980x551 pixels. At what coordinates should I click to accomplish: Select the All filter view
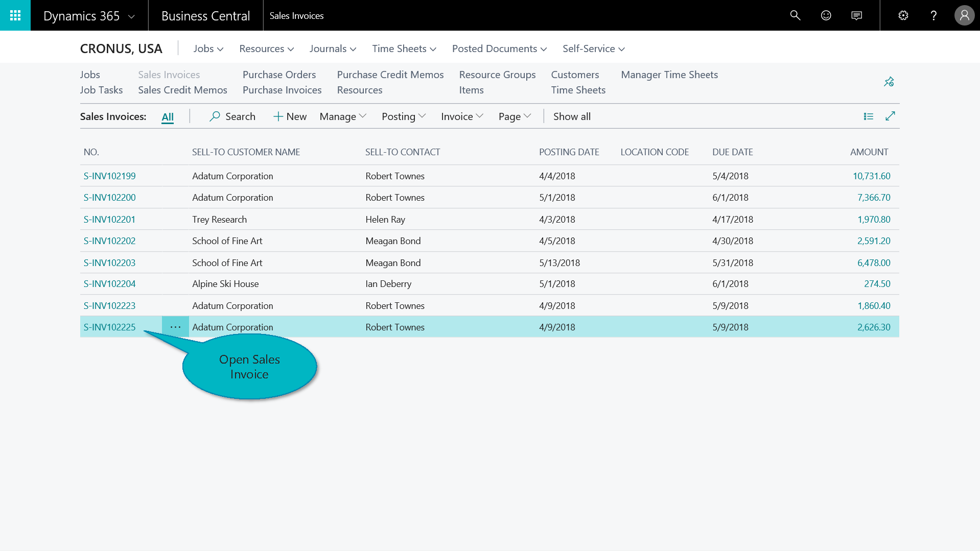click(x=168, y=116)
